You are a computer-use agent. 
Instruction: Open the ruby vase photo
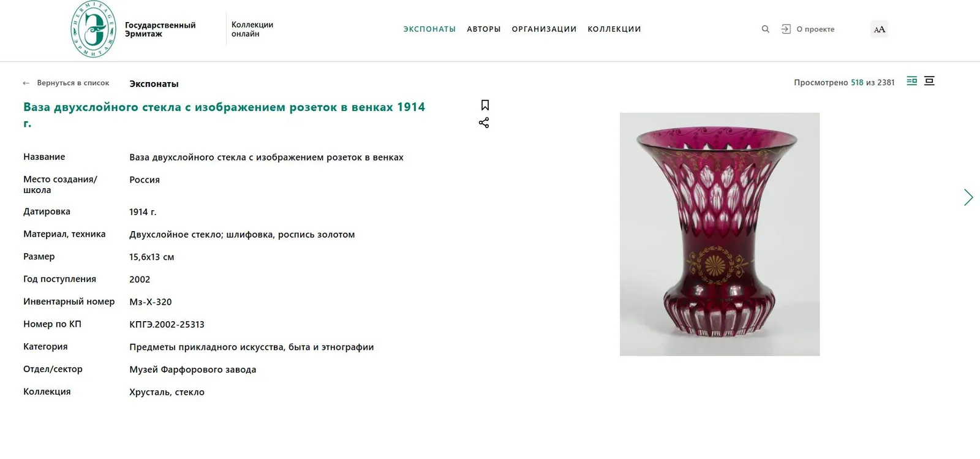[720, 234]
